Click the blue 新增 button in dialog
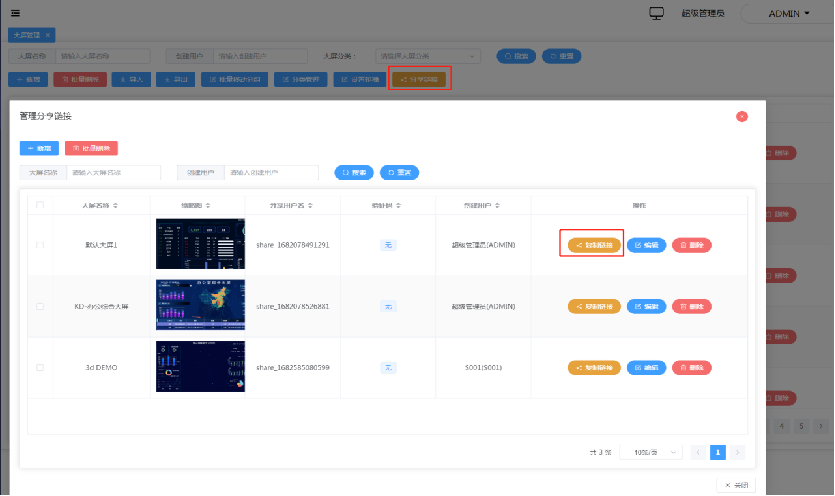This screenshot has height=496, width=835. coord(39,148)
